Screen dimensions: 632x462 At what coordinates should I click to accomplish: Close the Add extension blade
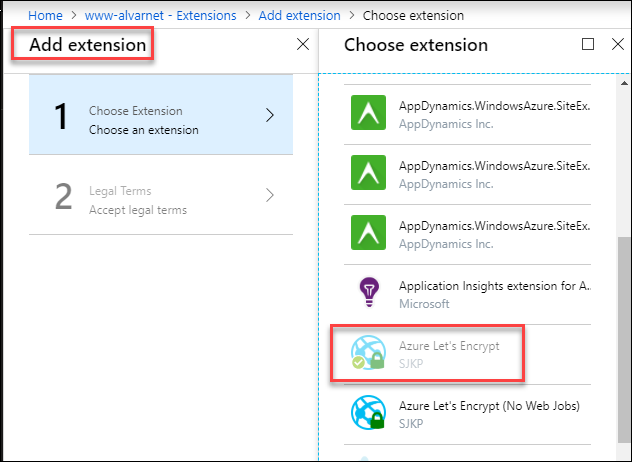tap(303, 44)
